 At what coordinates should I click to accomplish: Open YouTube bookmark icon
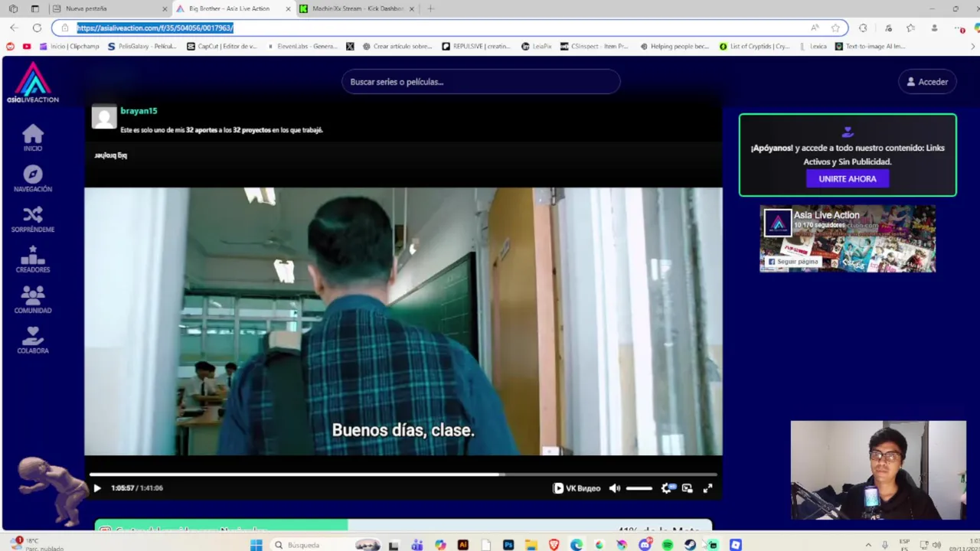(27, 46)
